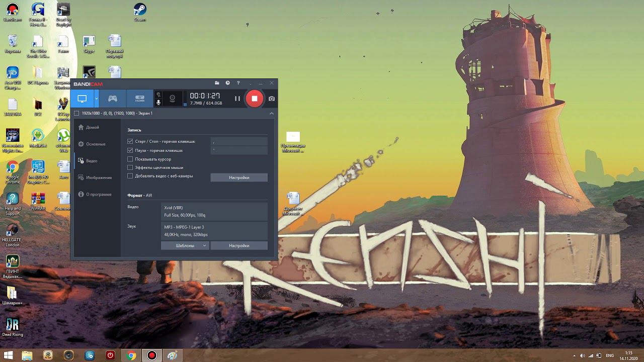Screen dimensions: 644x362
Task: Open the Корзина recycle bin
Action: (x=13, y=44)
